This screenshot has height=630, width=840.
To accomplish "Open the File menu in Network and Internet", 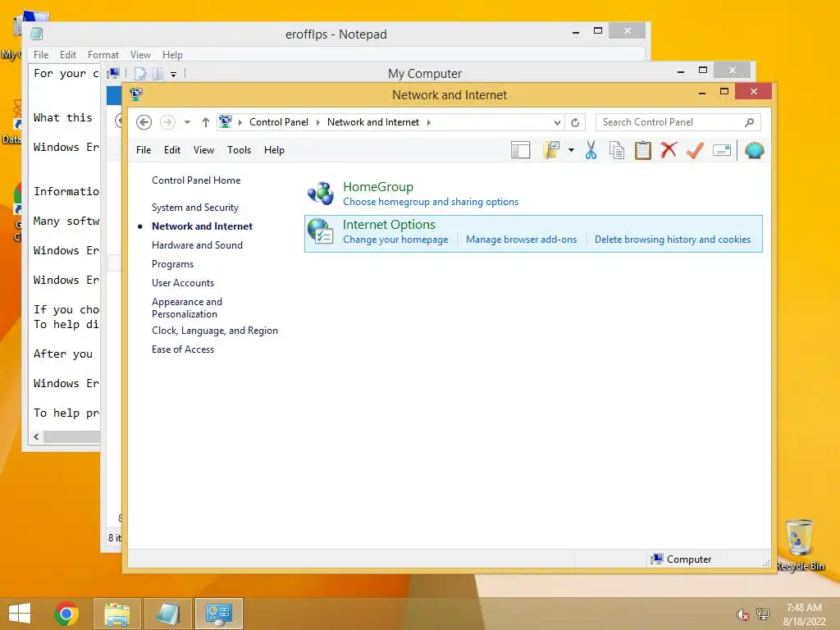I will pos(144,150).
